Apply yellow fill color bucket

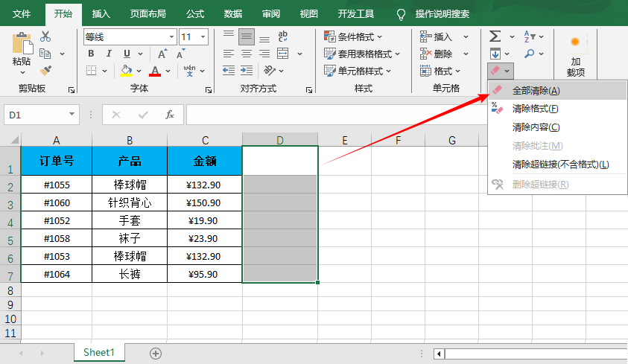(126, 71)
